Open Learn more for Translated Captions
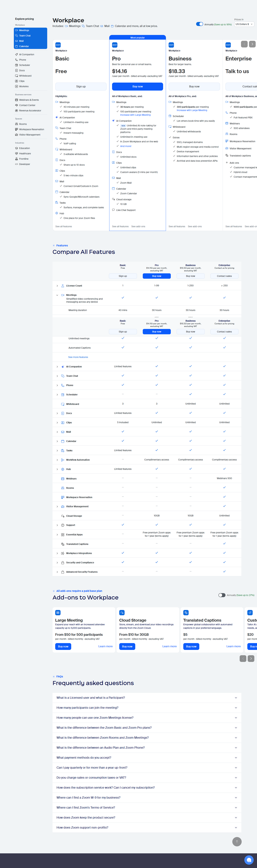 click(234, 647)
